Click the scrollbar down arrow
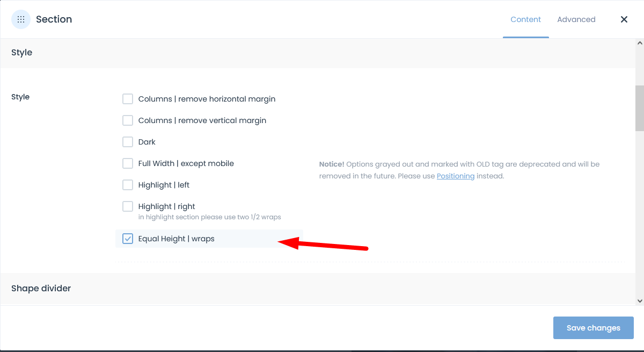The image size is (644, 352). coord(639,301)
